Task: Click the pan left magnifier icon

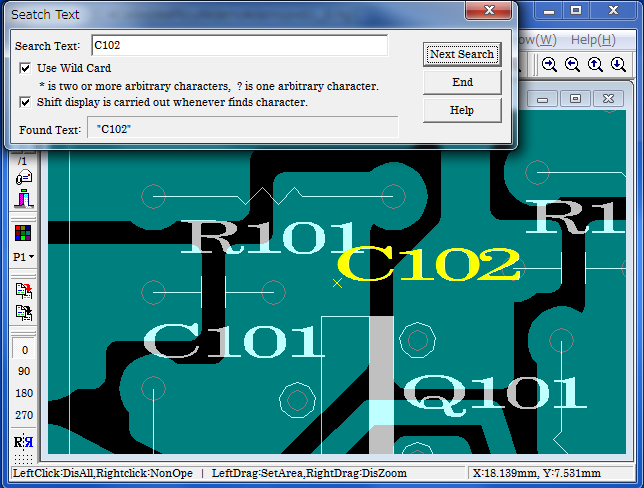Action: point(573,64)
